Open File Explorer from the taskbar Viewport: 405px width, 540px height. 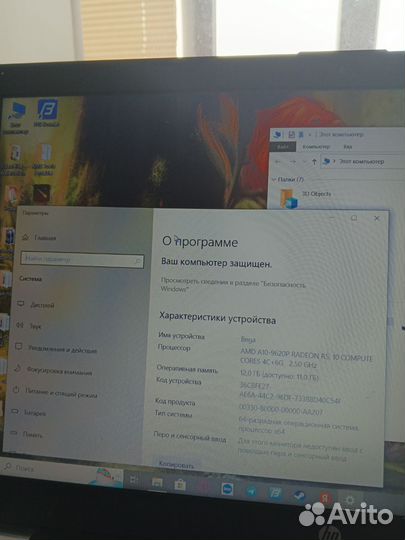click(157, 482)
